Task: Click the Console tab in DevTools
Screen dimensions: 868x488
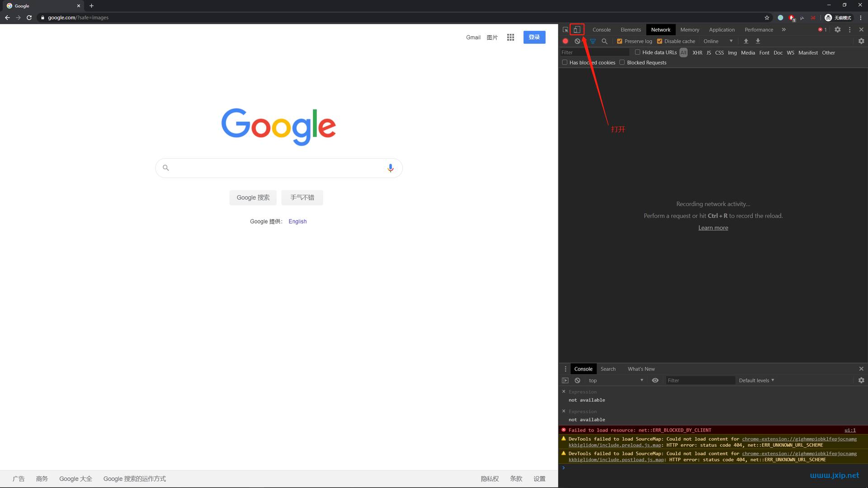Action: pyautogui.click(x=602, y=29)
